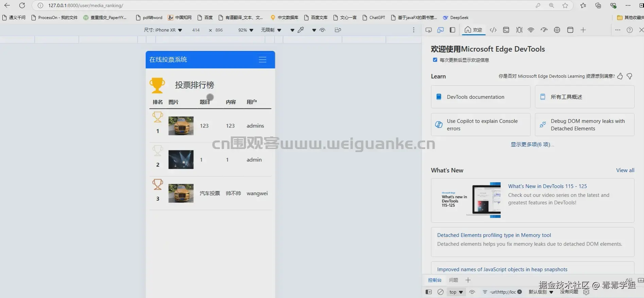Viewport: 644px width, 298px height.
Task: Open the 所有工具概述 card
Action: click(585, 97)
